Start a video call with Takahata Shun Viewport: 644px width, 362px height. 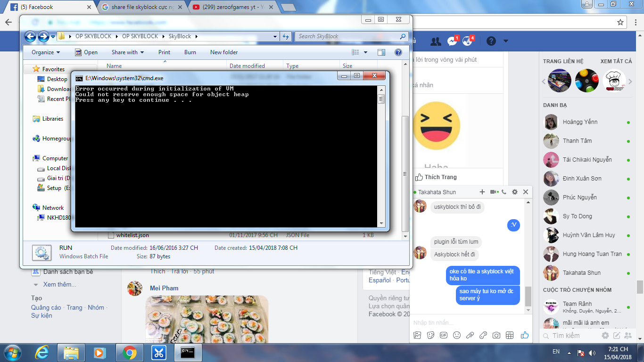pyautogui.click(x=494, y=192)
